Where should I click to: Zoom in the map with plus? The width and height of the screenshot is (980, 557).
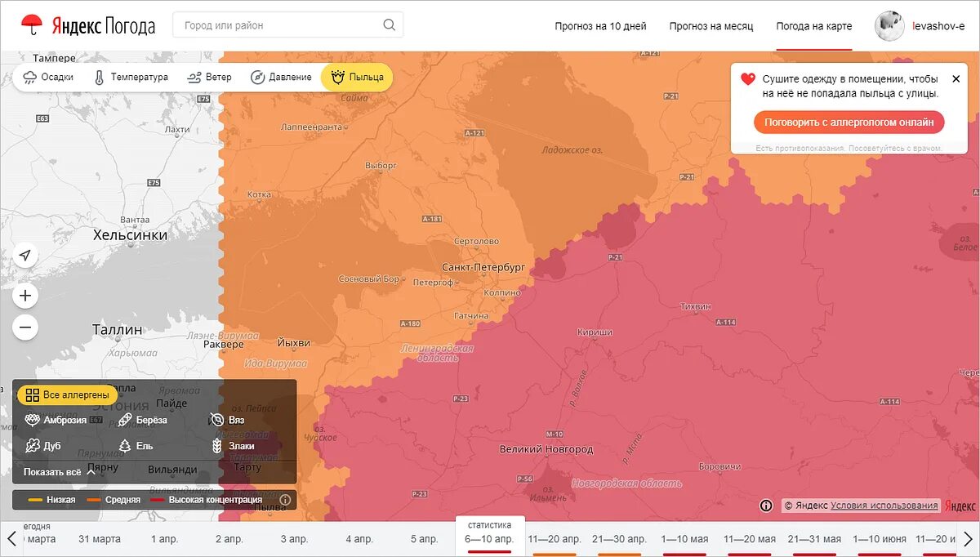coord(25,296)
